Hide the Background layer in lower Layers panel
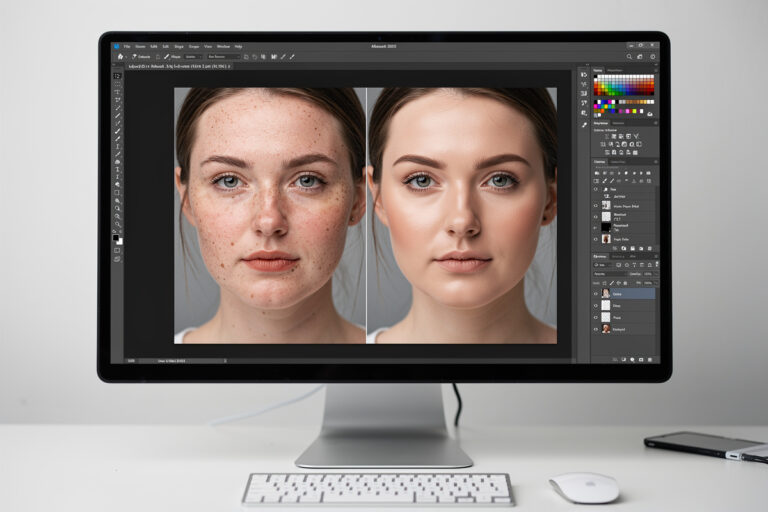768x512 pixels. (x=596, y=329)
